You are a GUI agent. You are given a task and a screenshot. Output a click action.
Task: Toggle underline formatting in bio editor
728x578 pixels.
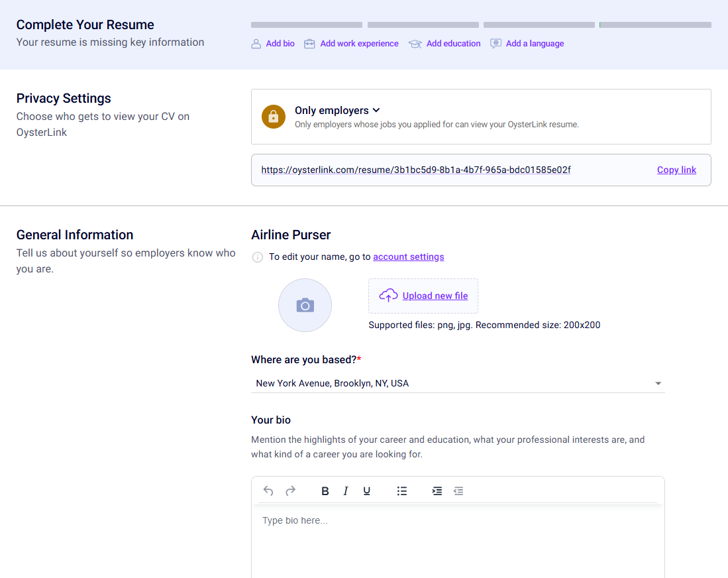(x=367, y=491)
